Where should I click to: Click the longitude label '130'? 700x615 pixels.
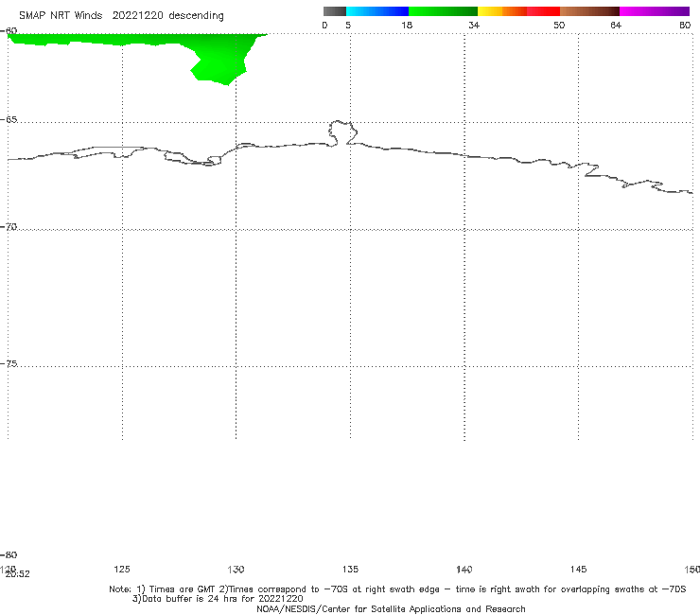point(236,569)
